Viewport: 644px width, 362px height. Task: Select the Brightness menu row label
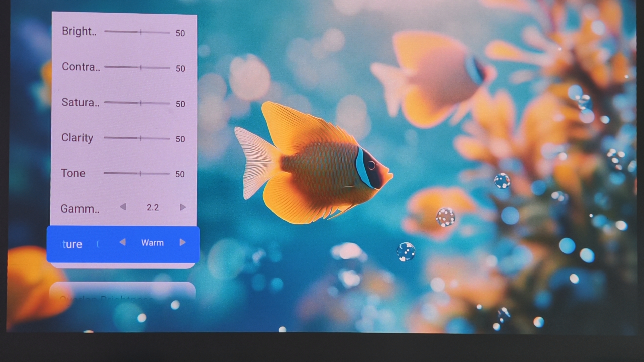pyautogui.click(x=79, y=31)
